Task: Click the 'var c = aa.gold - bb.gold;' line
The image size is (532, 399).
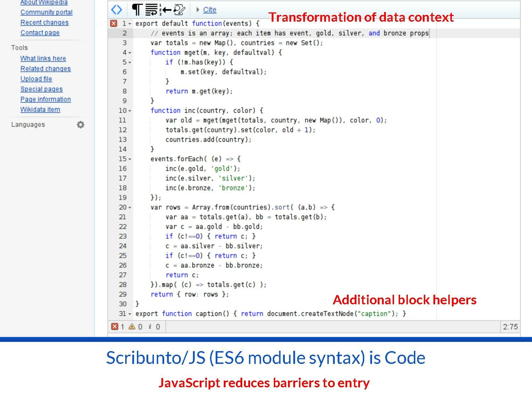Action: (214, 227)
